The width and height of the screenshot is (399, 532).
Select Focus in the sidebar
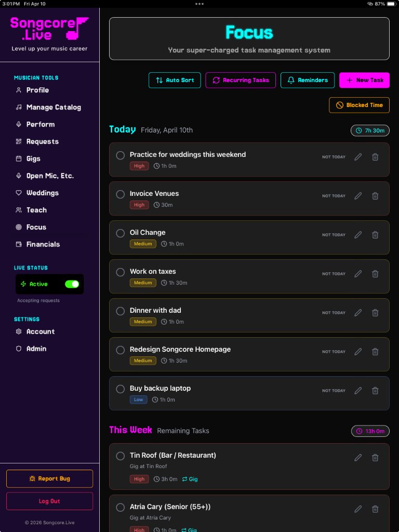(x=31, y=228)
